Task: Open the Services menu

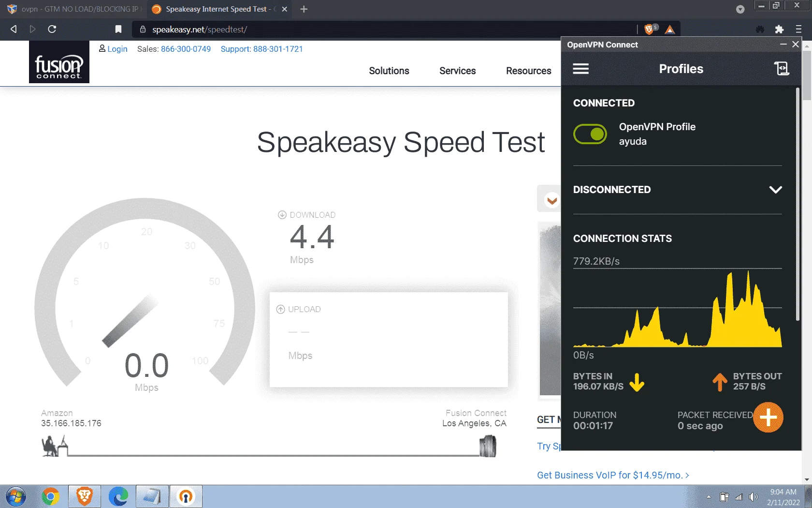Action: pyautogui.click(x=457, y=71)
